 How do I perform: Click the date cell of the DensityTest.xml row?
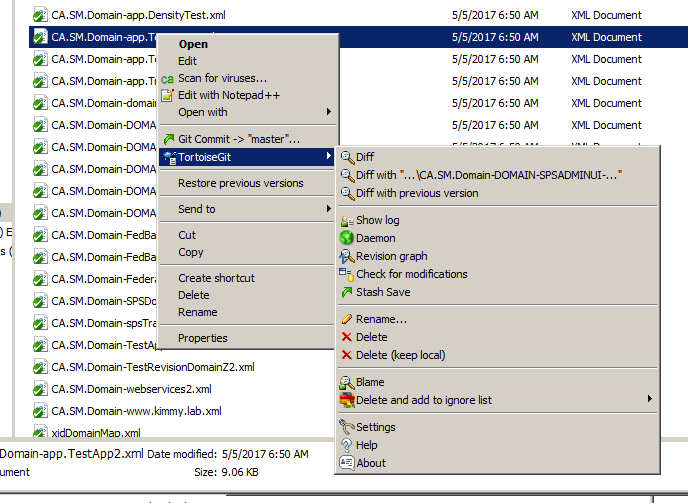[495, 15]
